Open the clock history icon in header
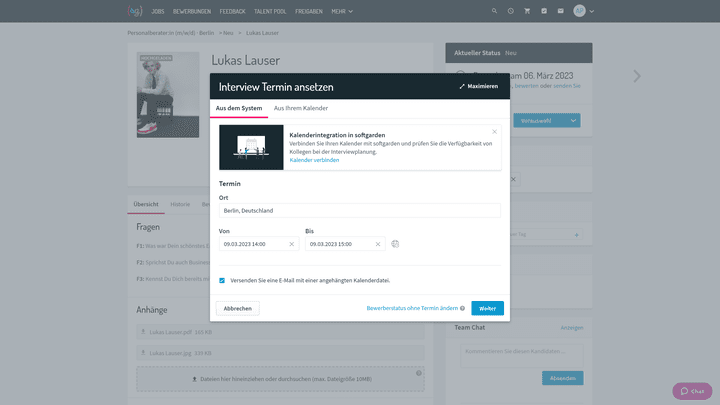Image resolution: width=720 pixels, height=405 pixels. pos(511,10)
